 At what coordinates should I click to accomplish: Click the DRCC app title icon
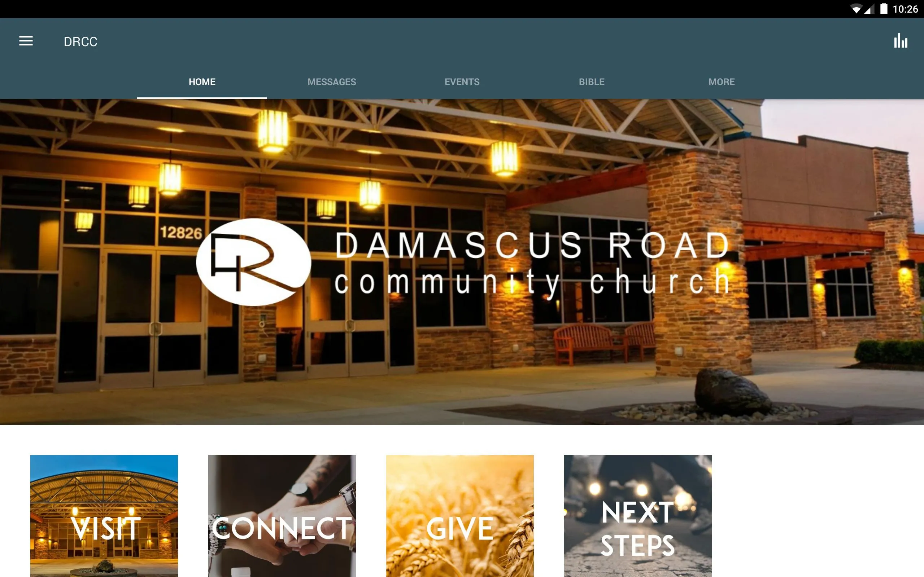(x=81, y=40)
